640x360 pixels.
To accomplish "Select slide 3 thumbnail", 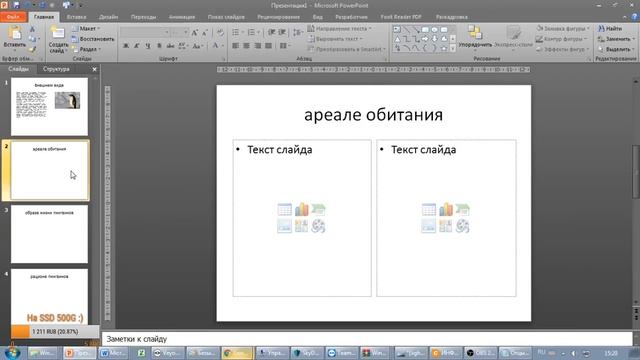I will [x=49, y=234].
